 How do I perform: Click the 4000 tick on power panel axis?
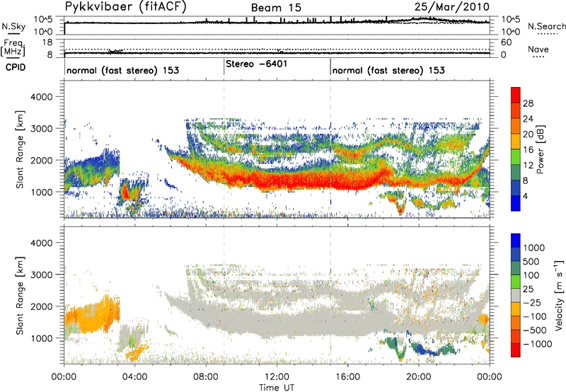pos(41,97)
